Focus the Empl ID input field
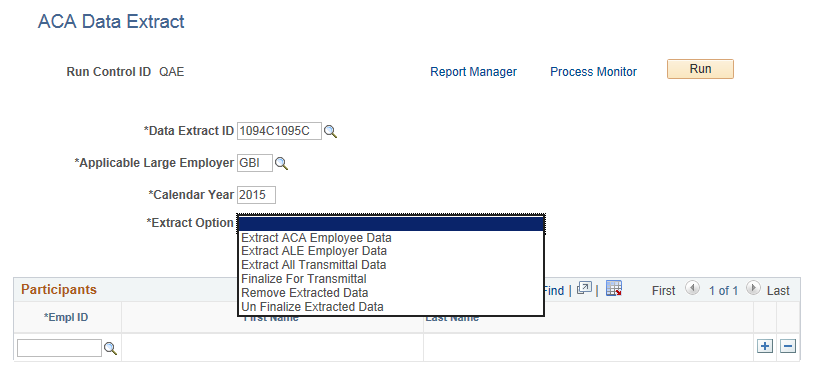Image resolution: width=817 pixels, height=380 pixels. point(59,348)
